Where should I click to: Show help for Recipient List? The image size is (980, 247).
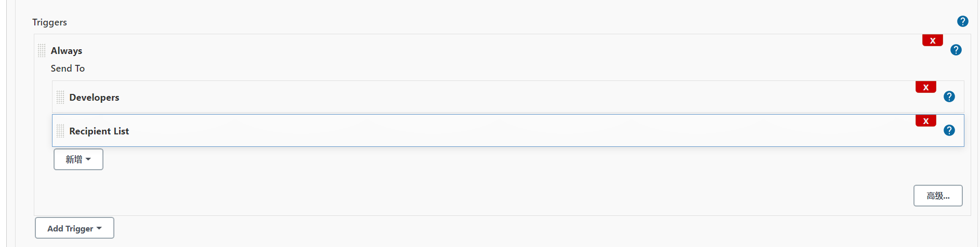(949, 130)
